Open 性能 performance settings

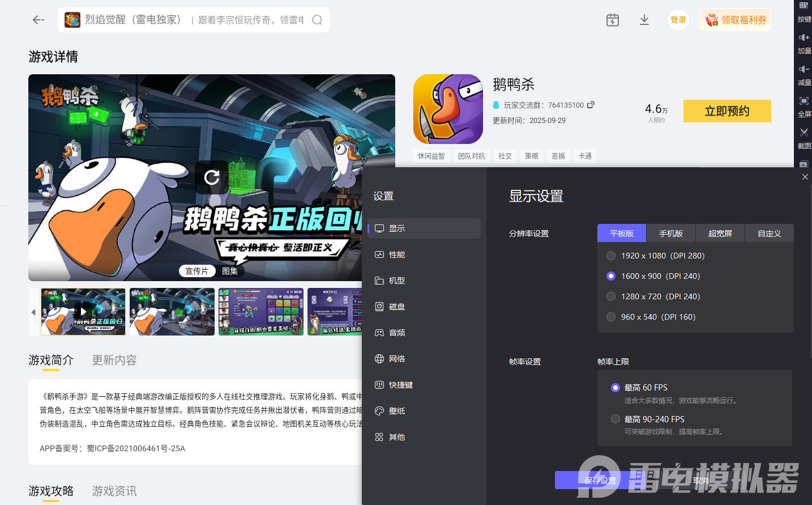click(x=396, y=254)
